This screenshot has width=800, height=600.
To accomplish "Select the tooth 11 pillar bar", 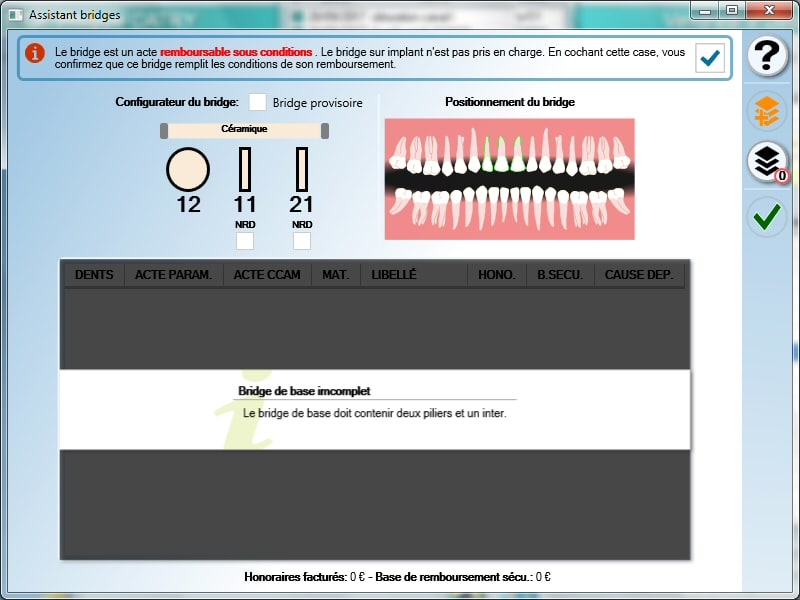I will [x=245, y=169].
